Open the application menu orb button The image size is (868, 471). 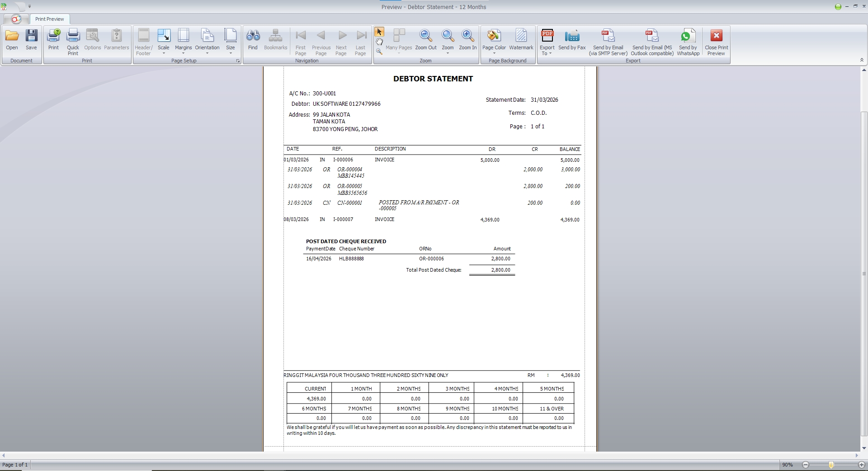[x=15, y=19]
